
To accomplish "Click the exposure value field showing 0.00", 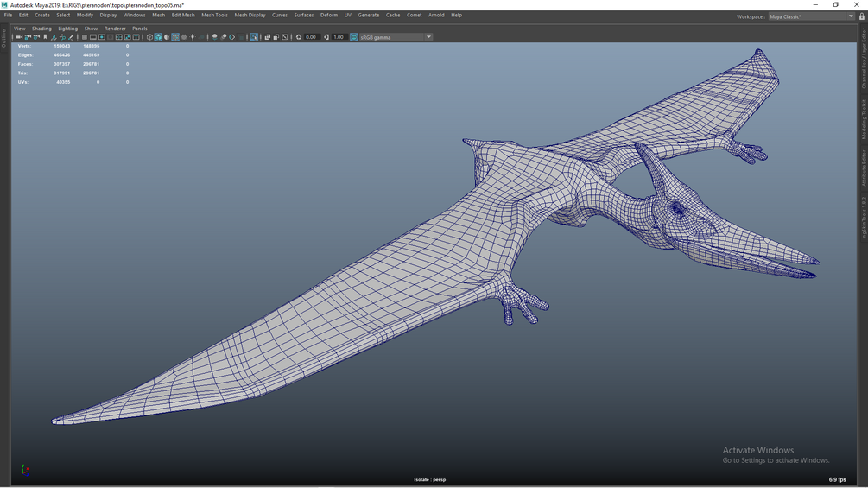I will point(311,37).
